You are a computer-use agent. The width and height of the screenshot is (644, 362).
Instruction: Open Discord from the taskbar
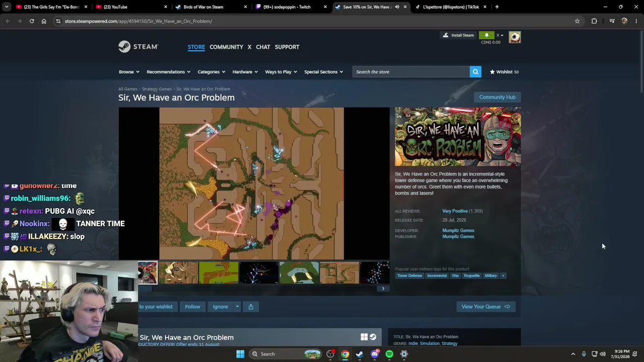(x=374, y=354)
